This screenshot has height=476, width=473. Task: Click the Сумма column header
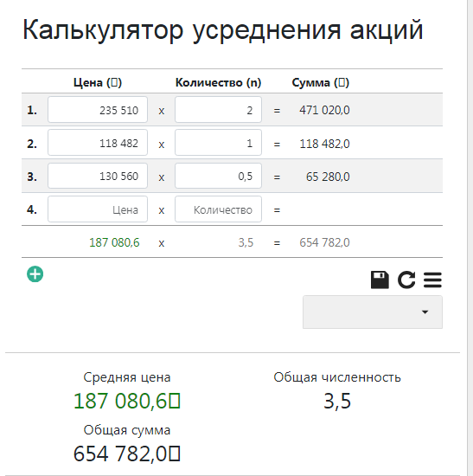point(321,82)
